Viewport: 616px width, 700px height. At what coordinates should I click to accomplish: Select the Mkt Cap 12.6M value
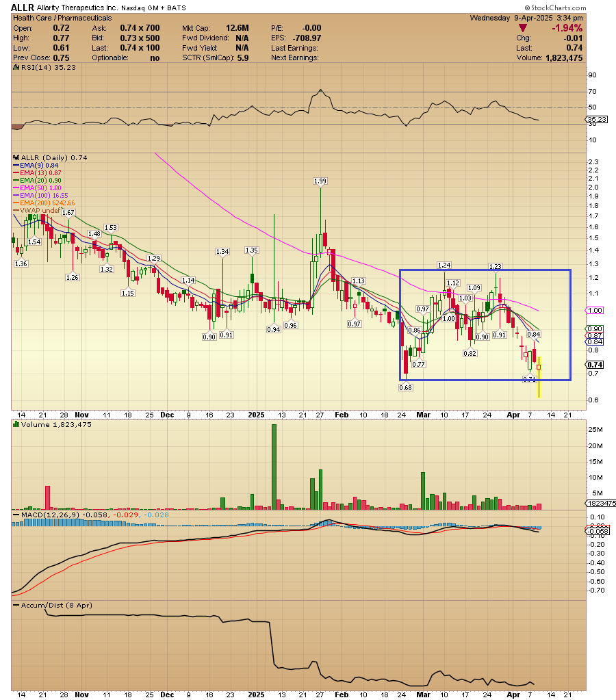(x=238, y=28)
